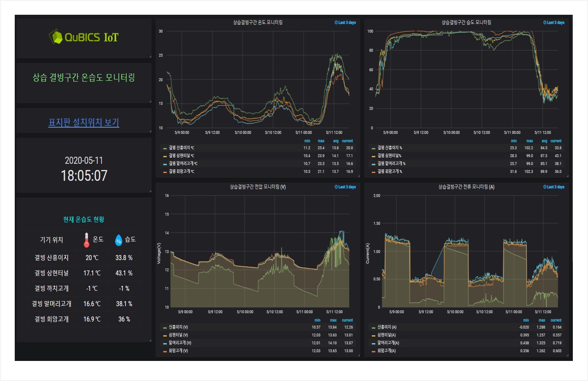The width and height of the screenshot is (588, 381).
Task: Click 'Last 3 days' on humidity panel
Action: point(554,23)
